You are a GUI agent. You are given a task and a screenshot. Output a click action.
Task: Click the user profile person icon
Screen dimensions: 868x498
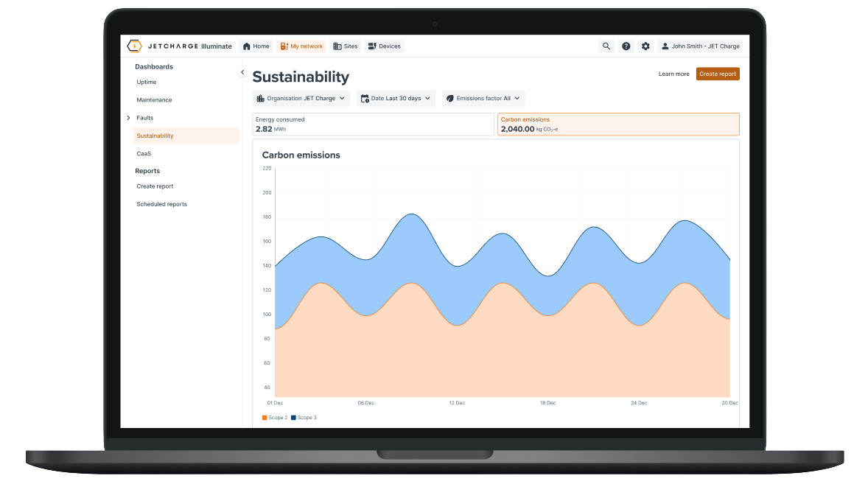tap(665, 46)
